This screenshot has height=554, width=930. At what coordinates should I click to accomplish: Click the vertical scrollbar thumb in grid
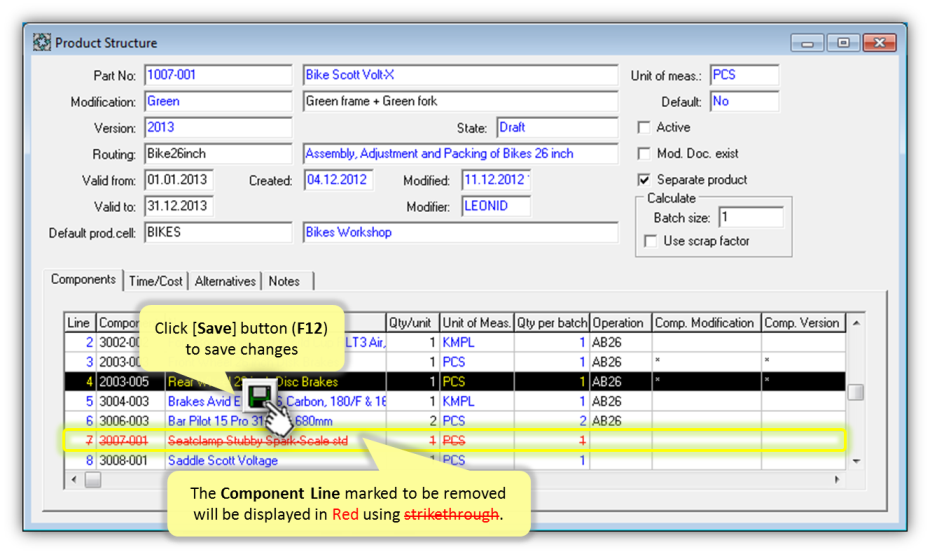pyautogui.click(x=856, y=392)
